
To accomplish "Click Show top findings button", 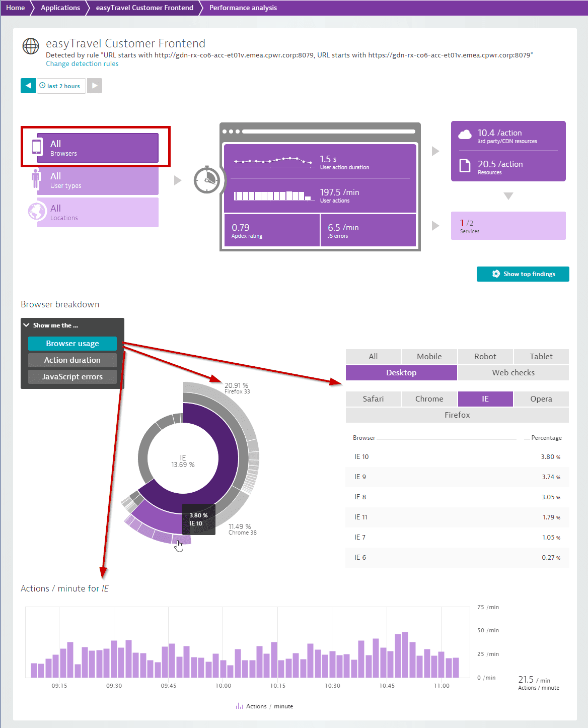I will [523, 274].
